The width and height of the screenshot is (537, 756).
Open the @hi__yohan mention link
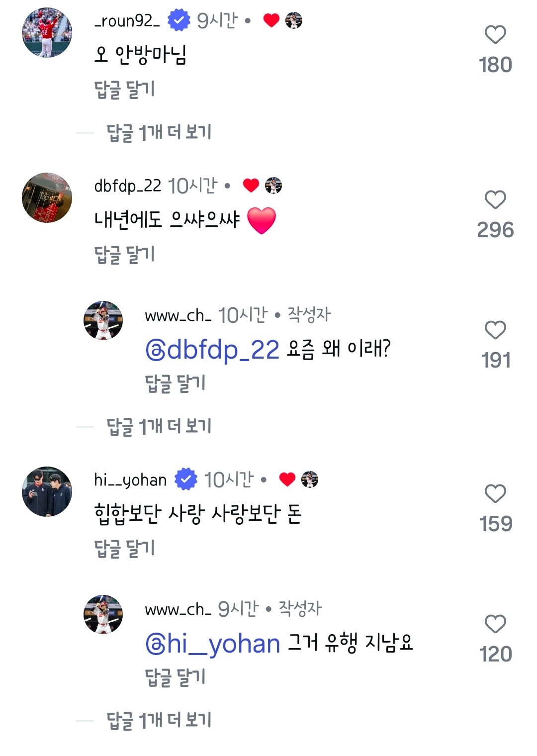pos(213,644)
